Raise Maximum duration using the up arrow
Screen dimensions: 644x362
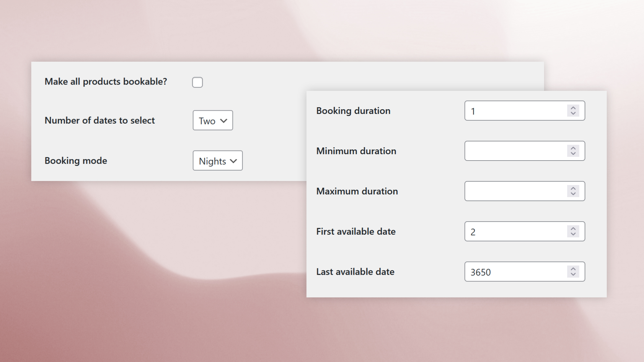(573, 188)
